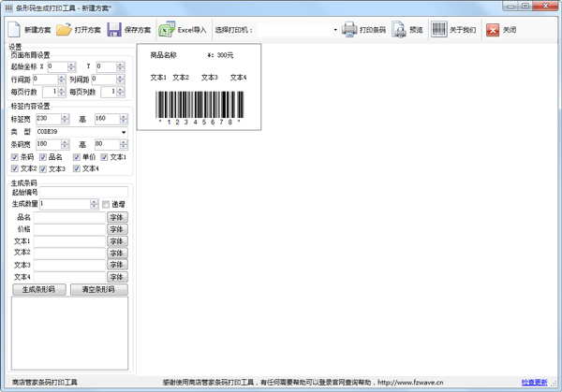
Task: Click the 起始坐标 X stepper arrows
Action: 72,66
